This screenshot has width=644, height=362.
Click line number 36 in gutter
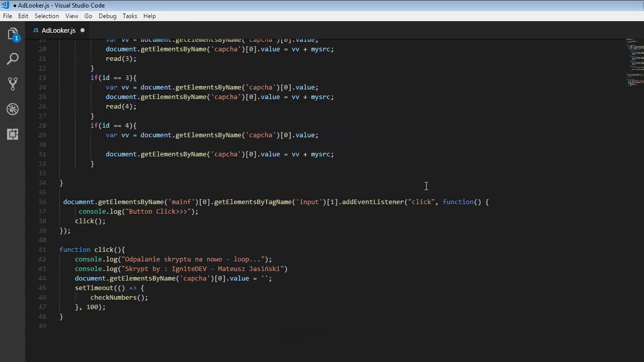[x=42, y=202]
